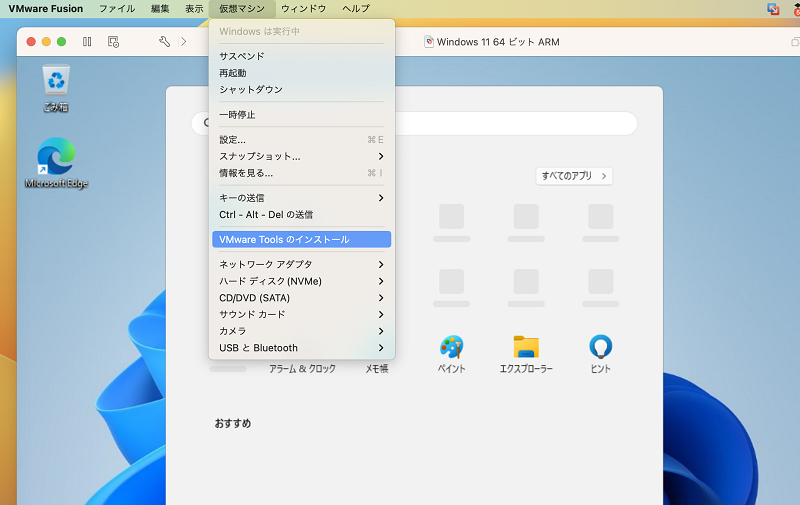800x505 pixels.
Task: Expand the キーの送信 submenu
Action: [x=302, y=198]
